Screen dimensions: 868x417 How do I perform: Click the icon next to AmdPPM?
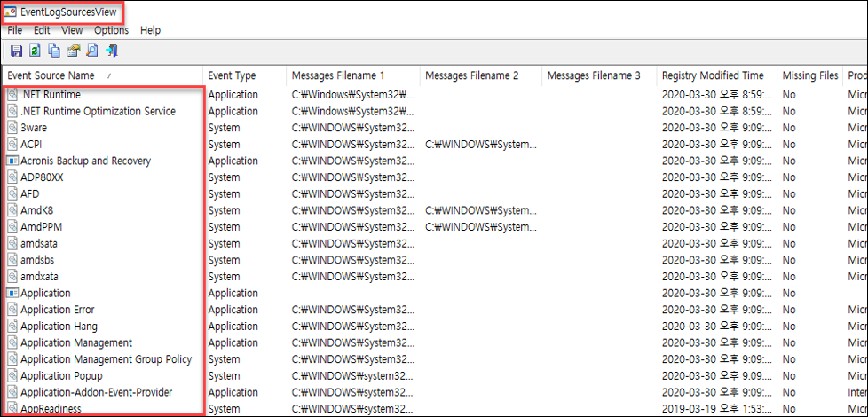(x=12, y=227)
